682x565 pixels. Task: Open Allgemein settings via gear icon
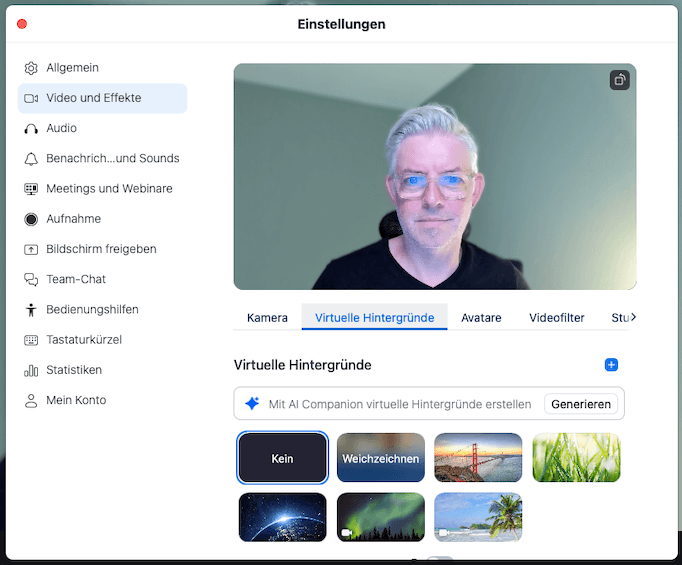tap(31, 68)
